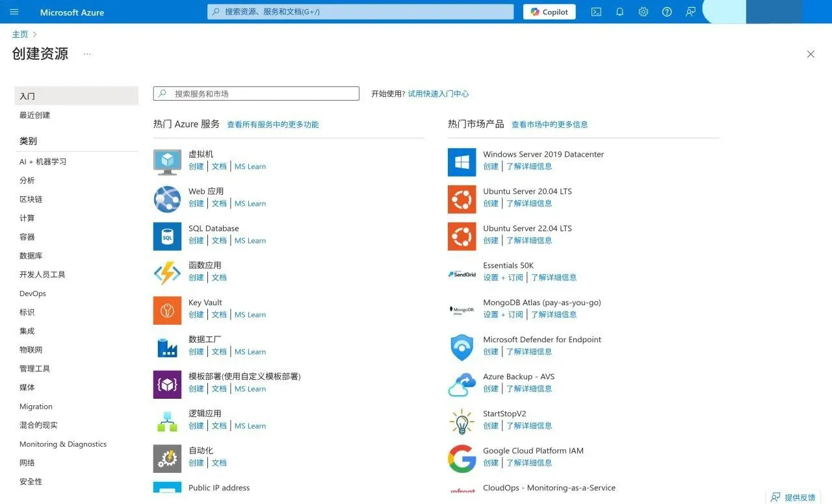
Task: Expand the ellipsis menu beside 创建资源
Action: coord(87,54)
